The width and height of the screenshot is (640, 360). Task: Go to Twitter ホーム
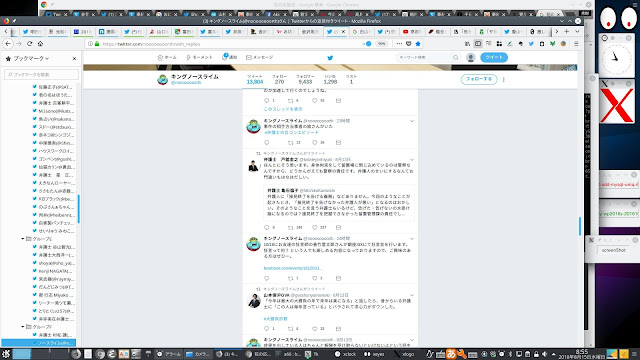click(x=167, y=58)
